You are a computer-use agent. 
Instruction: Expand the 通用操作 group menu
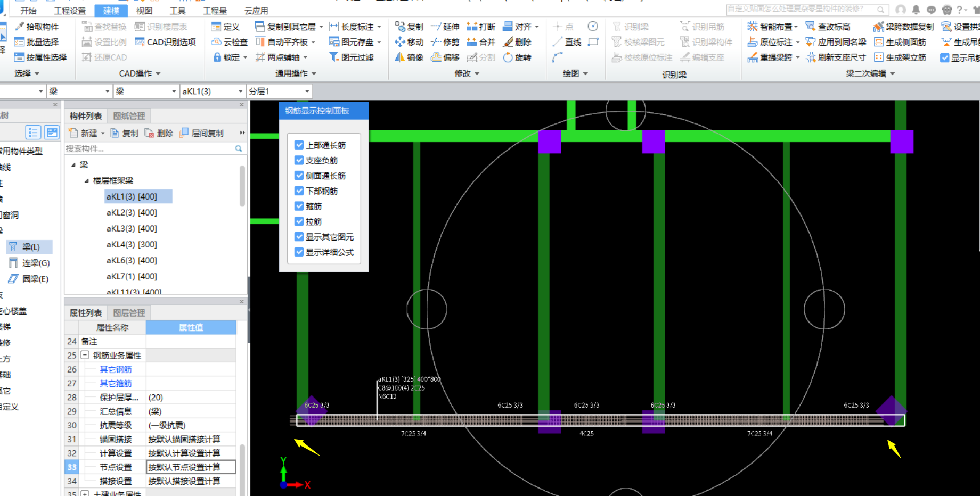coord(296,73)
